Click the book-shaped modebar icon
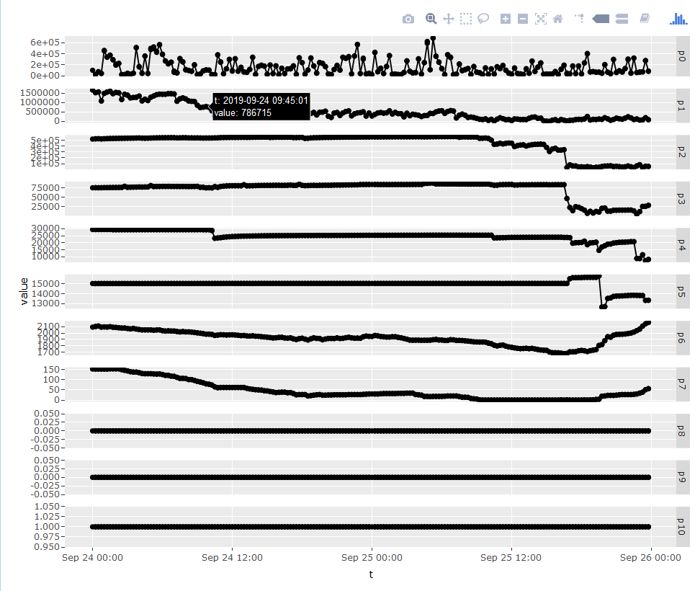 click(x=643, y=19)
